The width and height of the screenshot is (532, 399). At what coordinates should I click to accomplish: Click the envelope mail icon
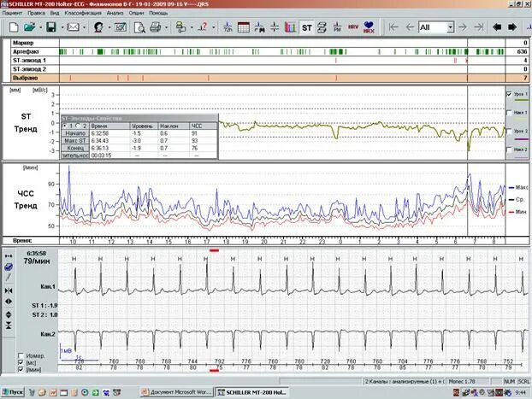click(x=73, y=27)
